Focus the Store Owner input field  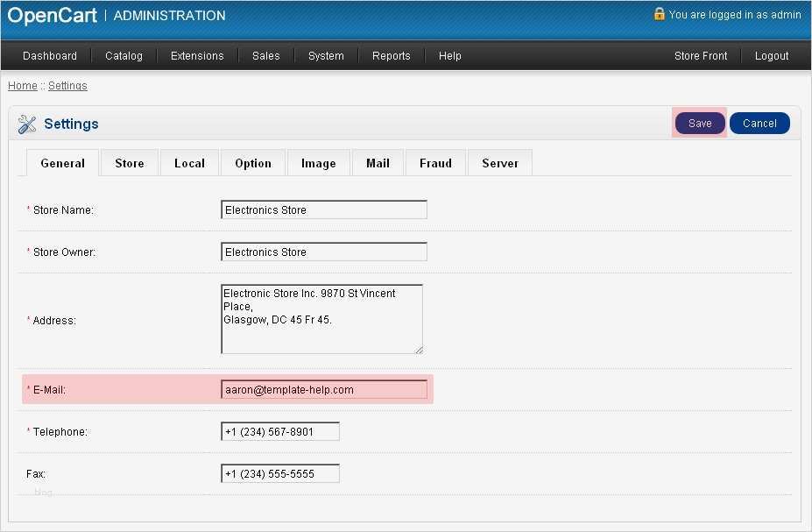coord(324,252)
